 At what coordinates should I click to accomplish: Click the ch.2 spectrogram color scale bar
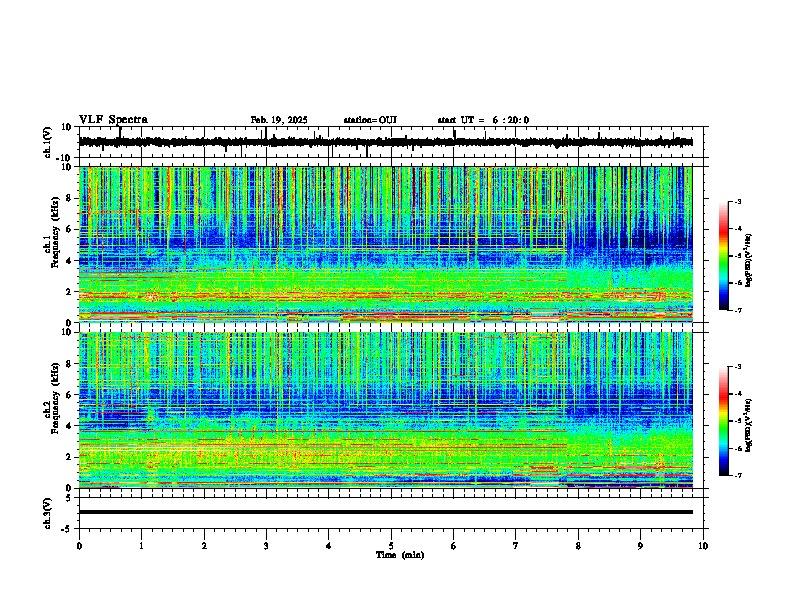[724, 421]
